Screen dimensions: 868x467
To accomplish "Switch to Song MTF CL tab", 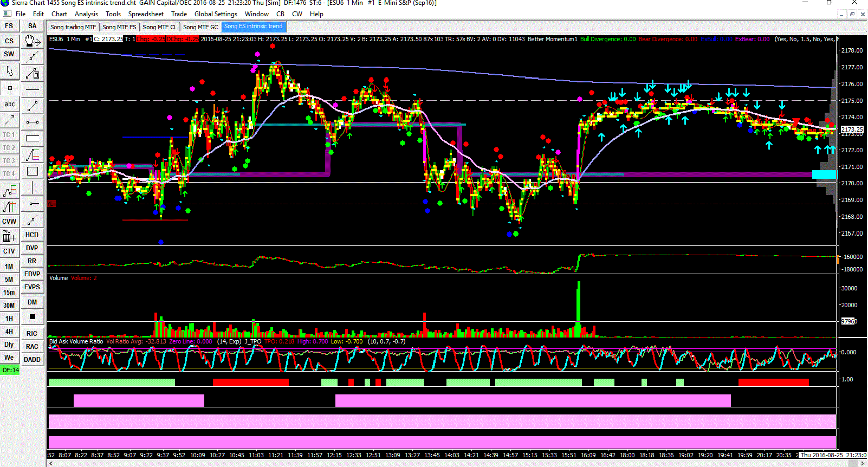I will [159, 27].
